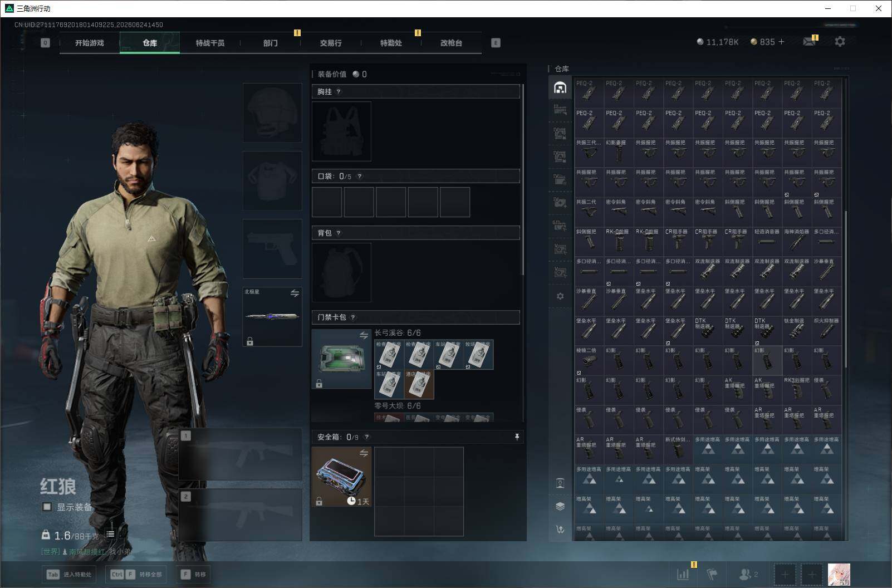Click the flag icon in bottom bar

click(712, 574)
